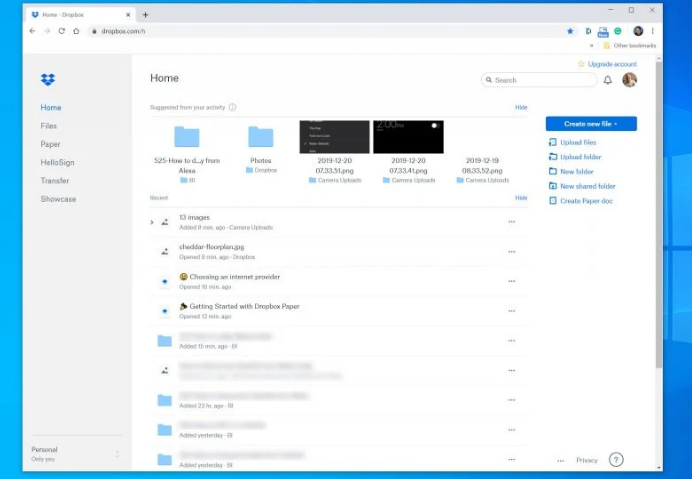This screenshot has height=479, width=692.
Task: Open the account avatar next to the bell
Action: [629, 80]
